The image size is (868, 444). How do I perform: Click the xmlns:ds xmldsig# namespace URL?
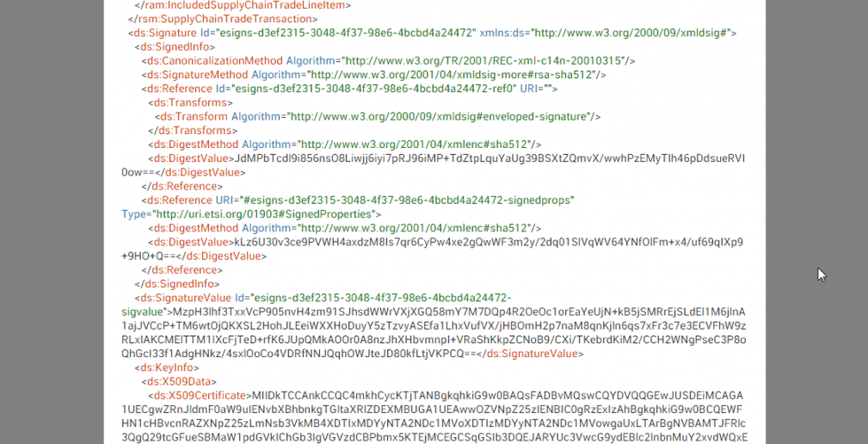(631, 33)
